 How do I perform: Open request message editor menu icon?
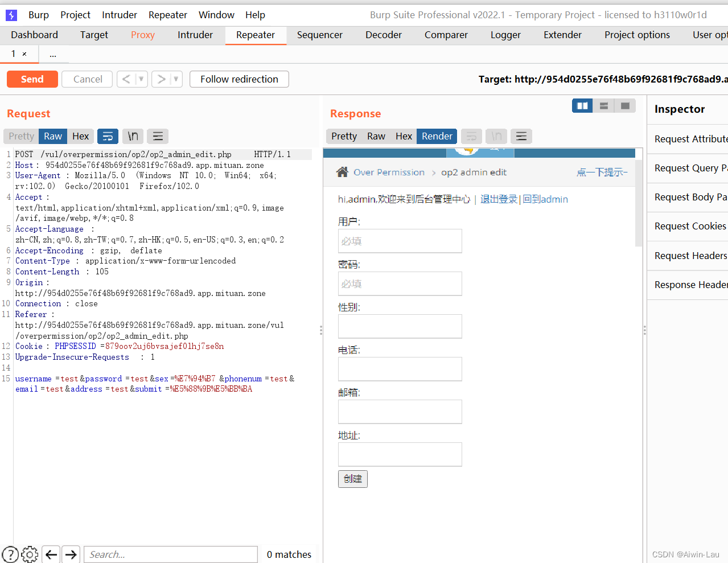(x=158, y=136)
